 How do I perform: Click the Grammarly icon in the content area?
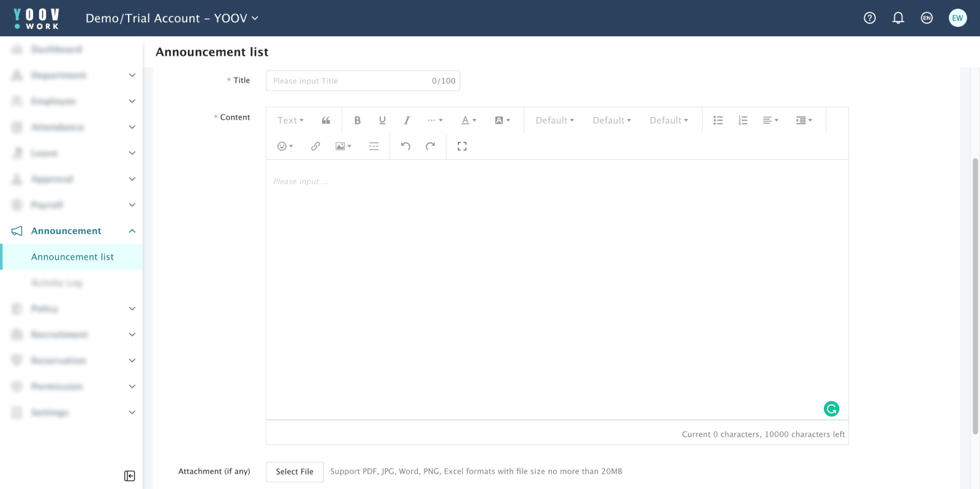[831, 409]
